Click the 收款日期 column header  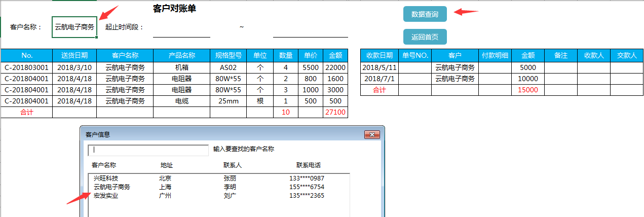click(379, 55)
